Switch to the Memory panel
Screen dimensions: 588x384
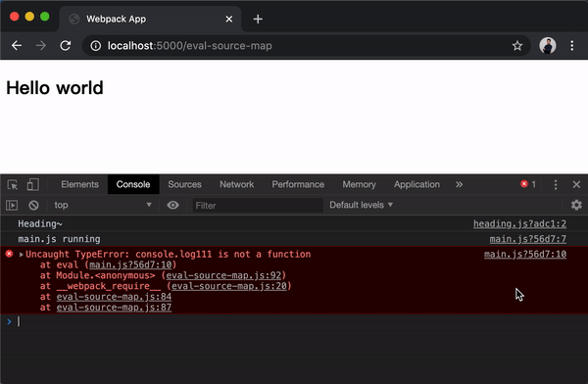(x=359, y=184)
